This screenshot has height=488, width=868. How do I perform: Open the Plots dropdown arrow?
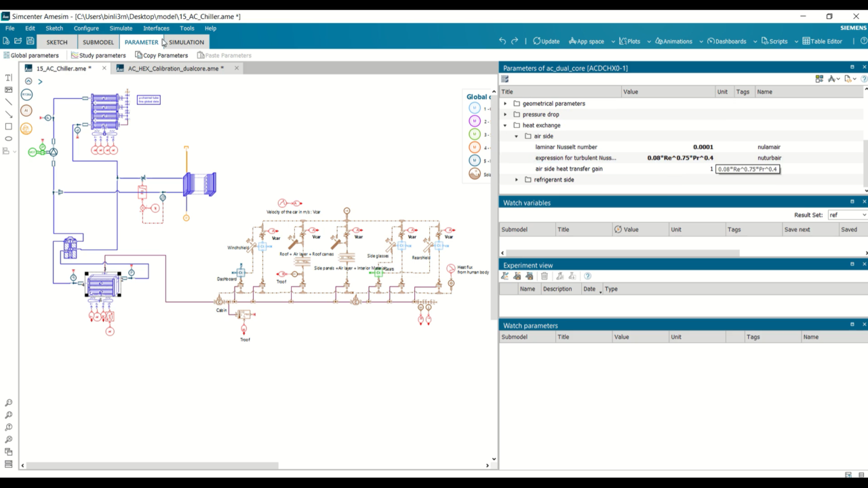[648, 41]
